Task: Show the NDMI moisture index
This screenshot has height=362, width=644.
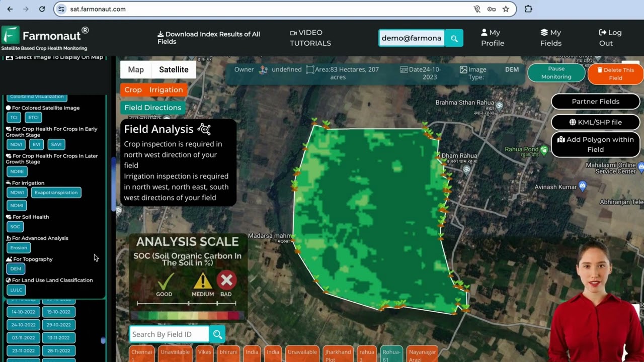Action: [x=17, y=205]
